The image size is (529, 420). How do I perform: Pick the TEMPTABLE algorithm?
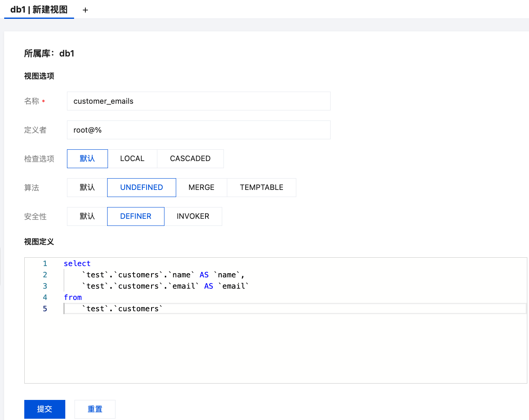pos(262,188)
